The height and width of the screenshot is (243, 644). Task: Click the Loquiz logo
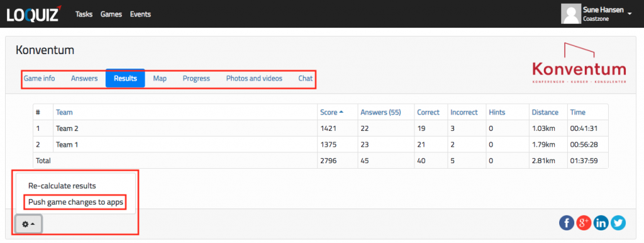34,14
